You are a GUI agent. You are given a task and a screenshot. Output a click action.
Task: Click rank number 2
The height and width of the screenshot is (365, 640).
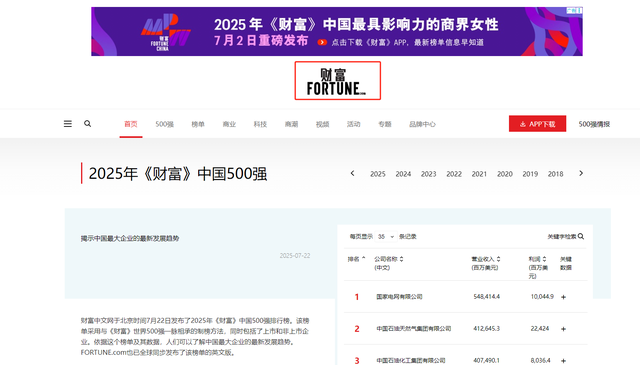coord(357,329)
